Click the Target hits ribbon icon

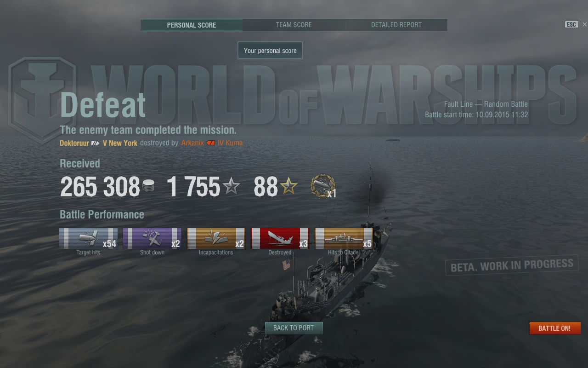tap(88, 238)
